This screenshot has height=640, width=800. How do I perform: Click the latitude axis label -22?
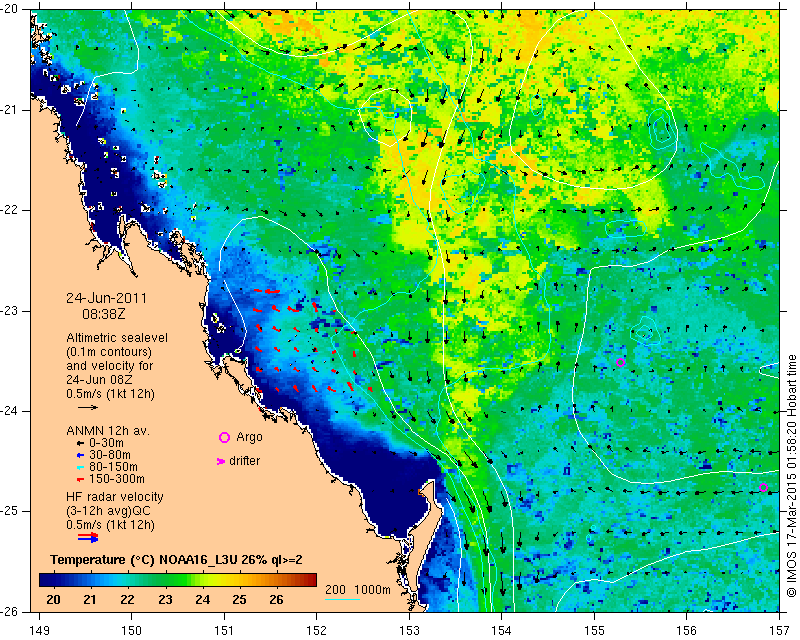(9, 210)
